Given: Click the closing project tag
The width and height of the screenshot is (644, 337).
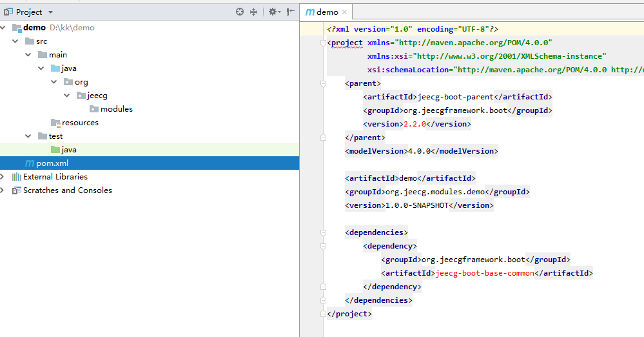Looking at the screenshot, I should click(349, 314).
